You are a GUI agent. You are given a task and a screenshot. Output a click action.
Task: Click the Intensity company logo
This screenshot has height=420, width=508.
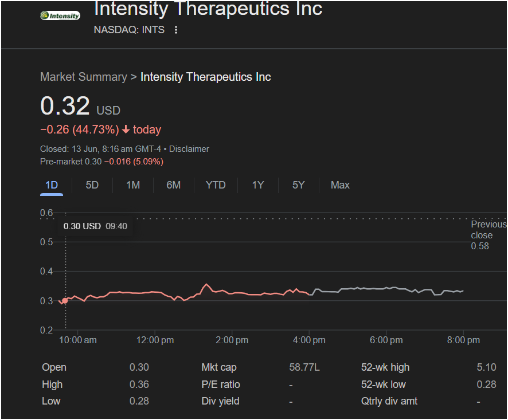coord(60,15)
